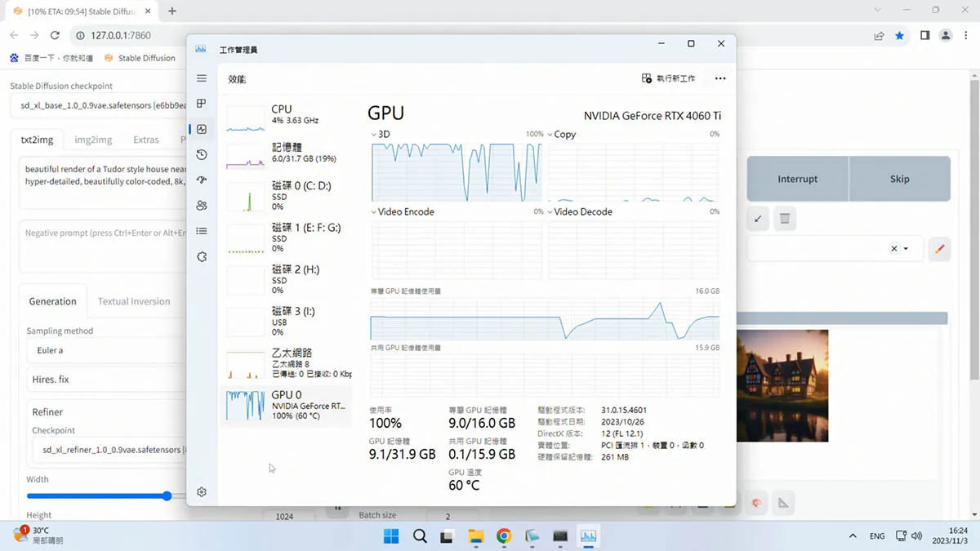
Task: Open the Sampling method Euler a dropdown
Action: 107,350
